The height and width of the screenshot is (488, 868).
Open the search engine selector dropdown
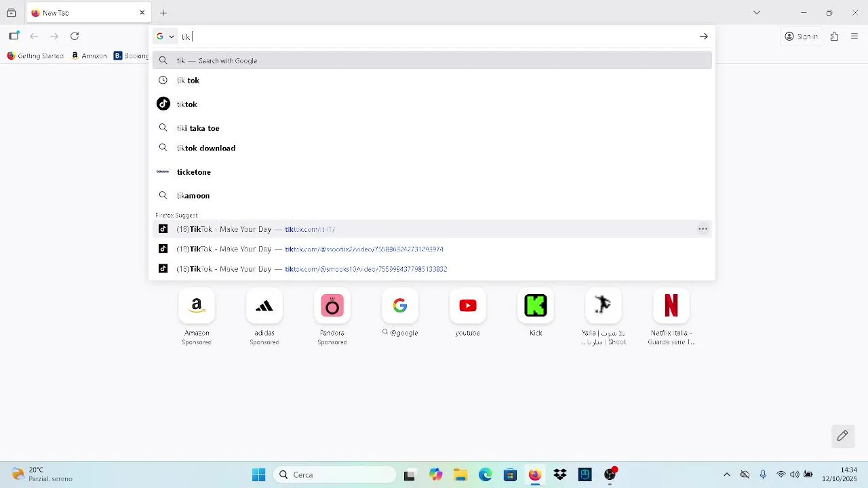coord(165,37)
